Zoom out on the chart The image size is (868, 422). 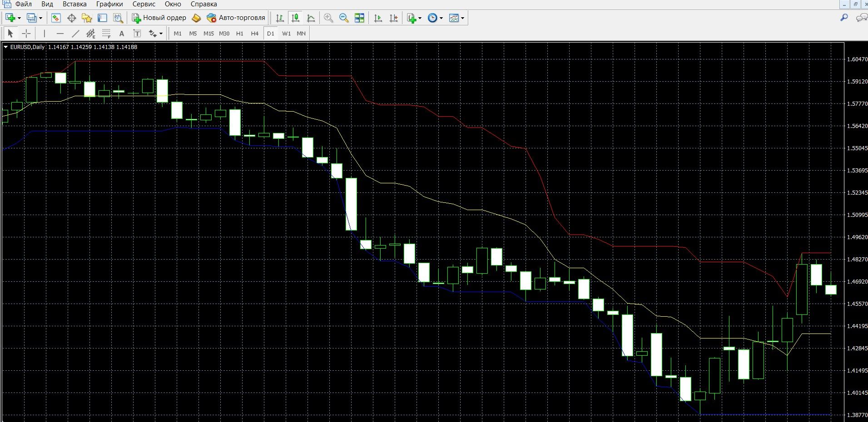pos(344,18)
